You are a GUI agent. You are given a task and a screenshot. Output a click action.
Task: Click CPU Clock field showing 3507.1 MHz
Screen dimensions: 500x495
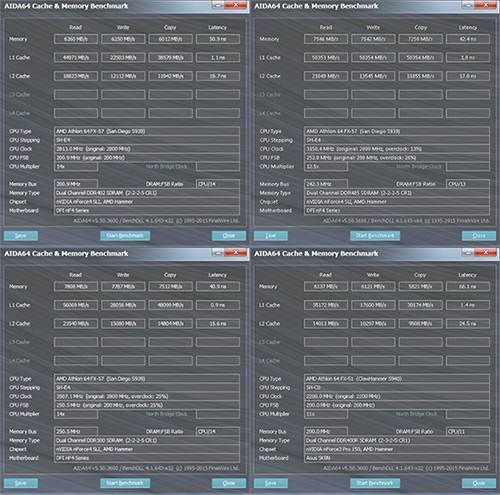tap(147, 396)
